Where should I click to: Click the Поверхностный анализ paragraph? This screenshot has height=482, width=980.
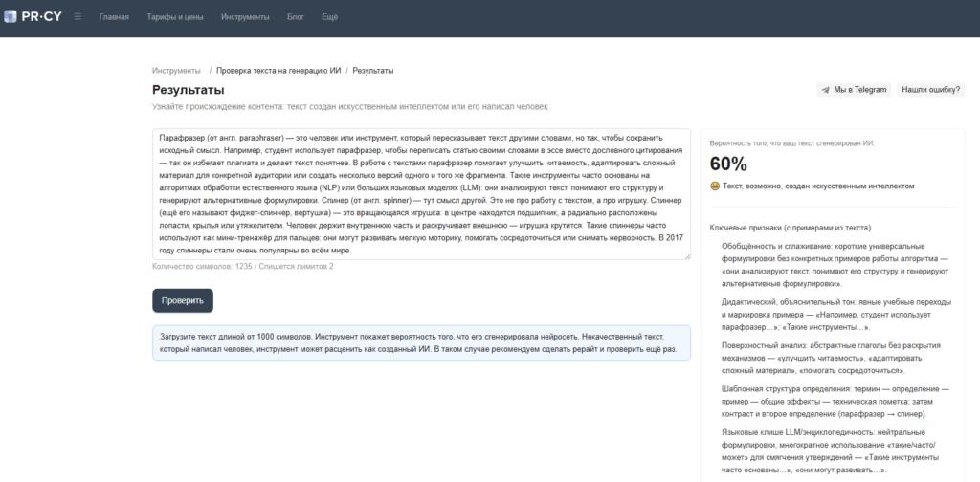pos(832,359)
